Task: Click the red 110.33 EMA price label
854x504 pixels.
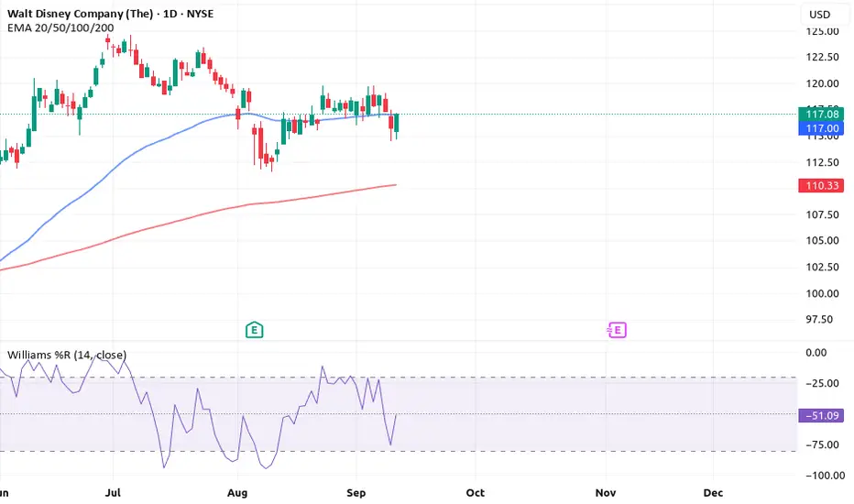Action: coord(821,186)
